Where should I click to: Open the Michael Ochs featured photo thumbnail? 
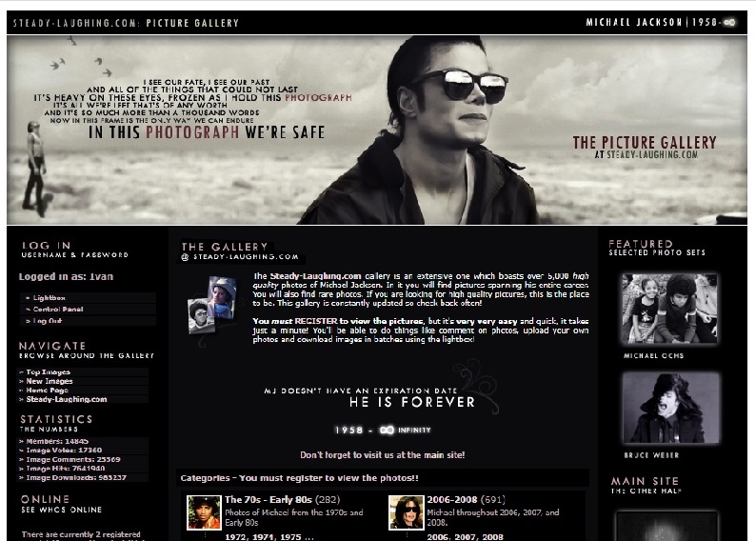[x=669, y=309]
